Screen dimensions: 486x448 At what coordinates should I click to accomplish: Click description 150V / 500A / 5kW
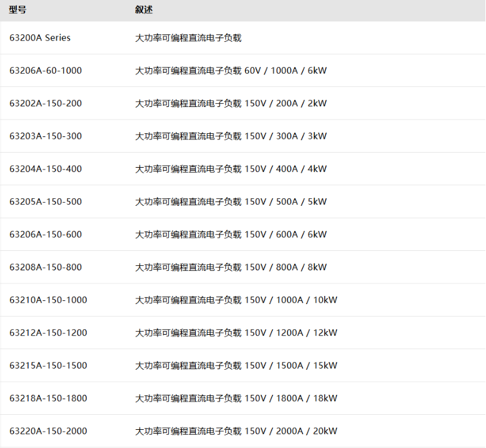pos(231,202)
